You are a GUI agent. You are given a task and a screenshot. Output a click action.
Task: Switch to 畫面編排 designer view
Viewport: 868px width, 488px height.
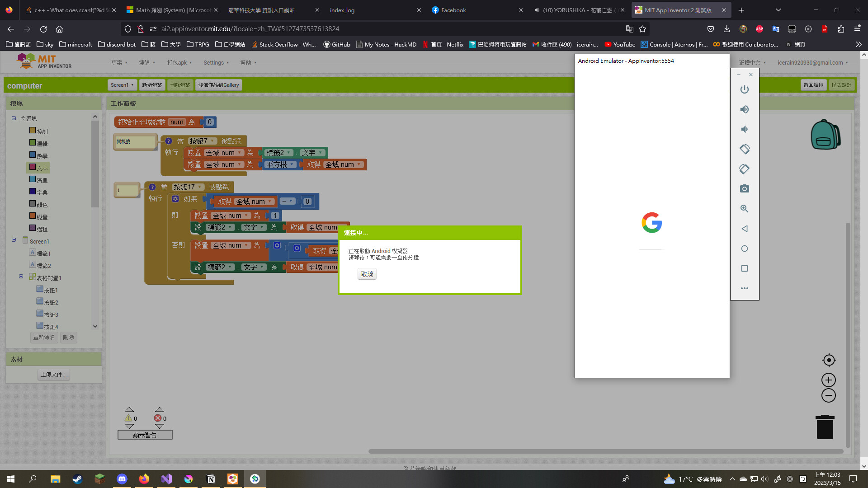coord(813,85)
